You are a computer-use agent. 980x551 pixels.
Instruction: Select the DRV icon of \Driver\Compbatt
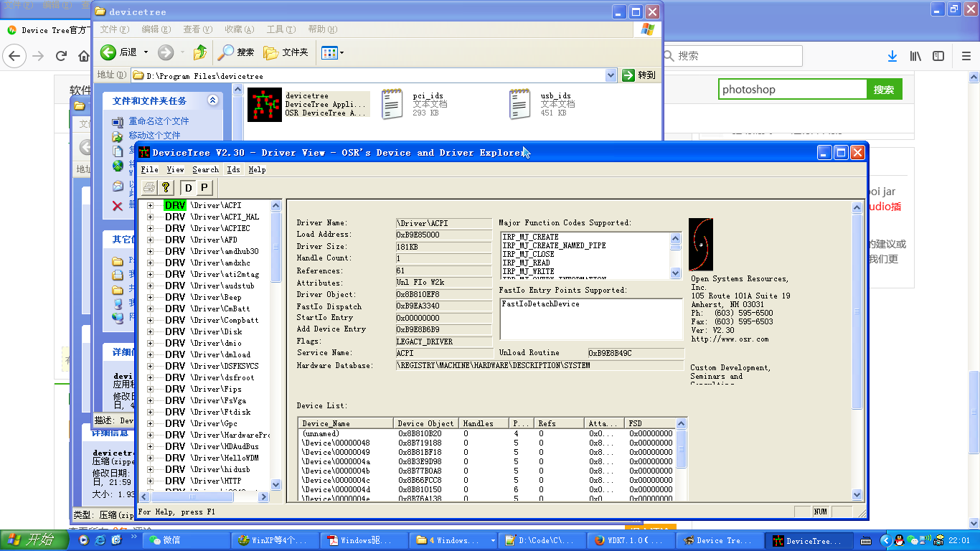[x=175, y=320]
